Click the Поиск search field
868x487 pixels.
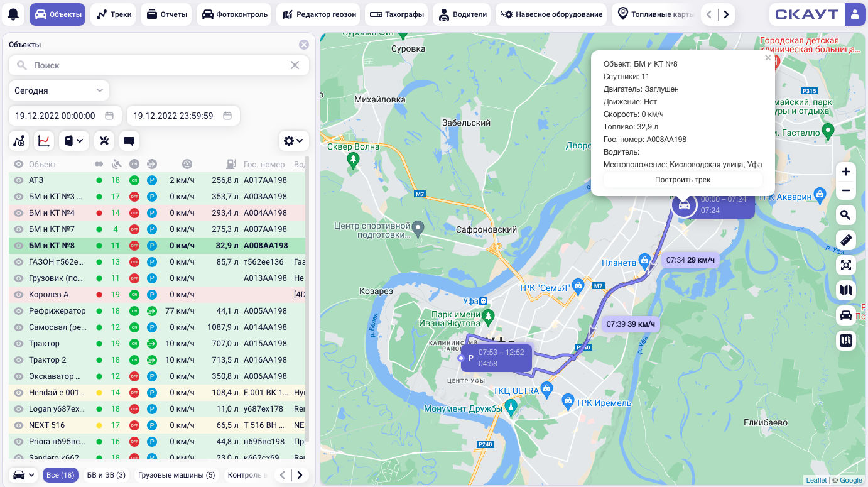(x=157, y=65)
